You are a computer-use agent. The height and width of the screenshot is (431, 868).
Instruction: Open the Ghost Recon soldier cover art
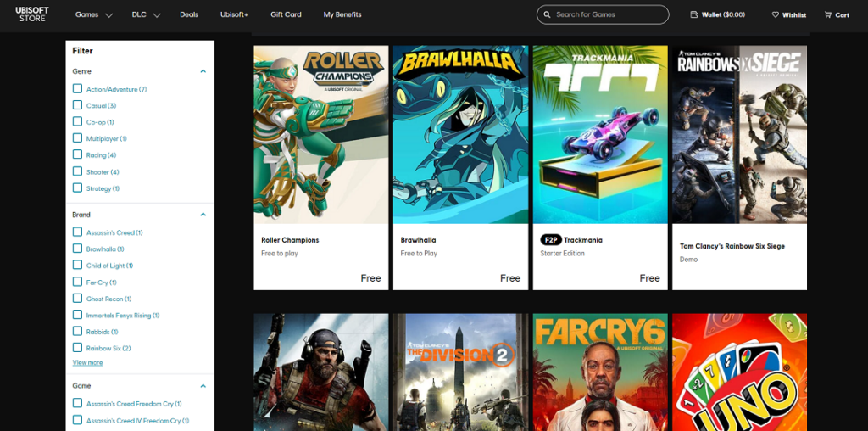pyautogui.click(x=321, y=372)
